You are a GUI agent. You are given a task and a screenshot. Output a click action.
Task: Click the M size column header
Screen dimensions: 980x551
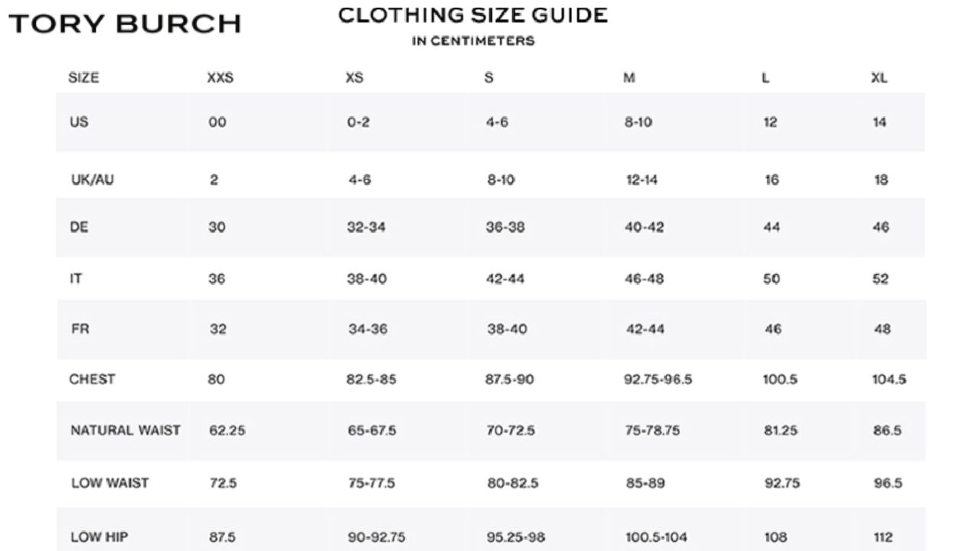[x=629, y=78]
